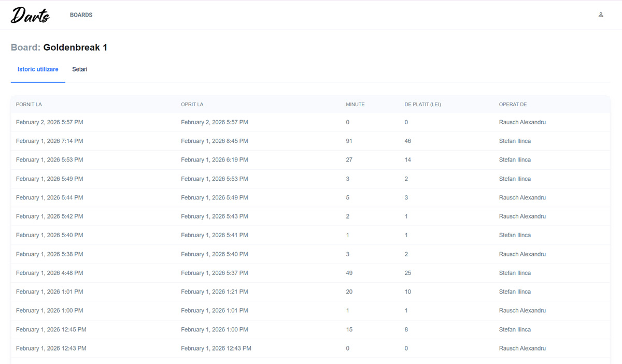Click the OPRIT LA column header

coord(192,105)
